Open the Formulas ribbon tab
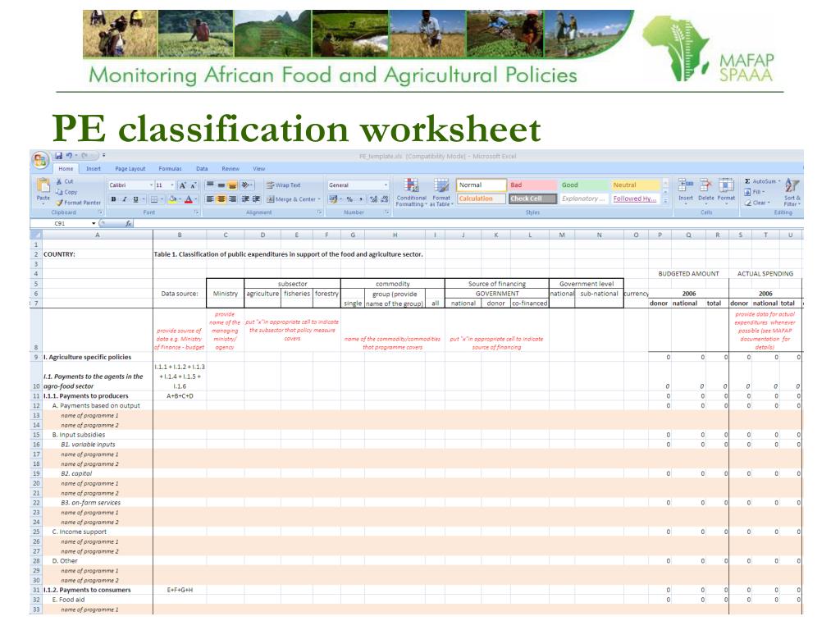This screenshot has height=630, width=840. click(171, 169)
